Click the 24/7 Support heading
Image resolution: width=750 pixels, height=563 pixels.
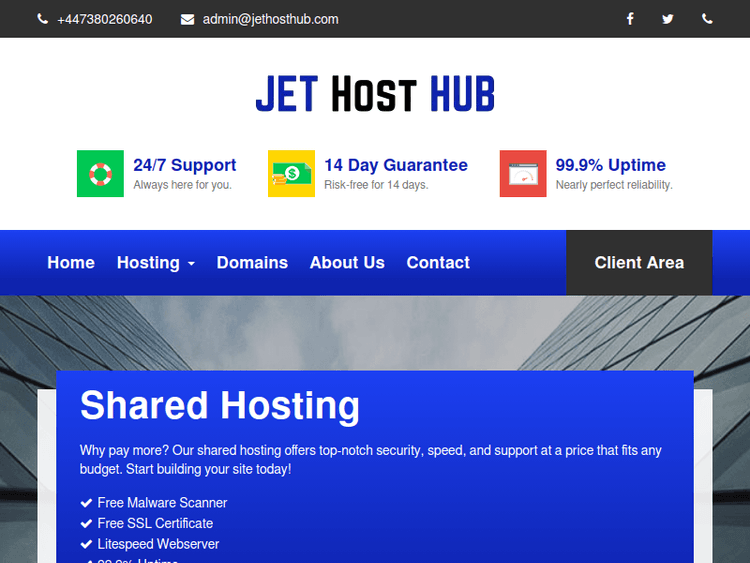[x=185, y=165]
